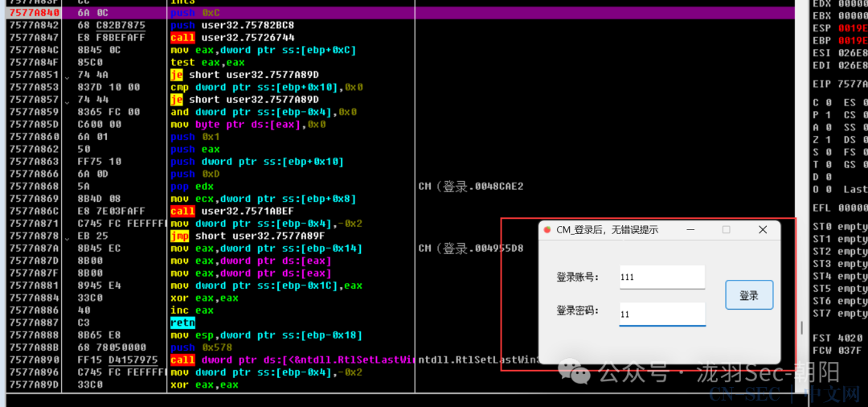
Task: Minimize the CM_登录后 dialog window
Action: [x=691, y=230]
